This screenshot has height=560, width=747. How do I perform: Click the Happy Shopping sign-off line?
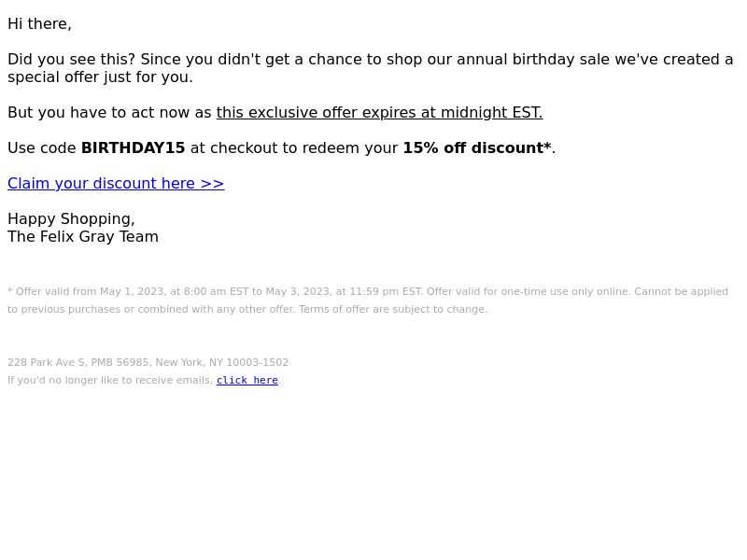pos(72,219)
